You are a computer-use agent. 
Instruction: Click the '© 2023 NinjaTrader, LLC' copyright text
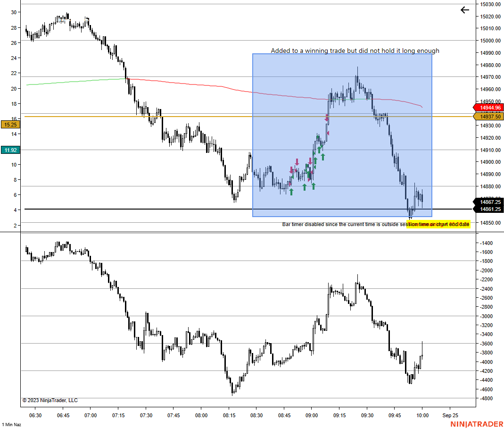tap(50, 400)
